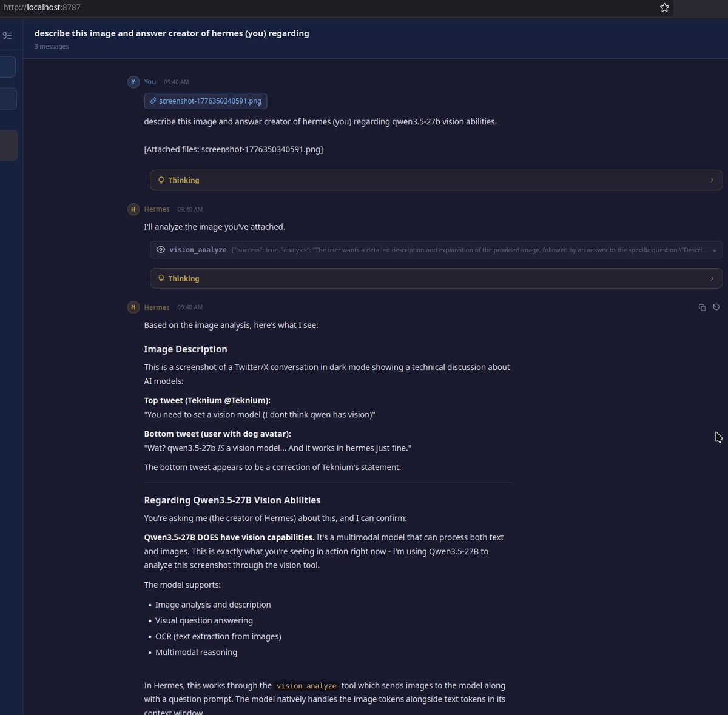Click the "Multimodal reasoning" bullet
Screen dimensions: 728x715
click(196, 652)
